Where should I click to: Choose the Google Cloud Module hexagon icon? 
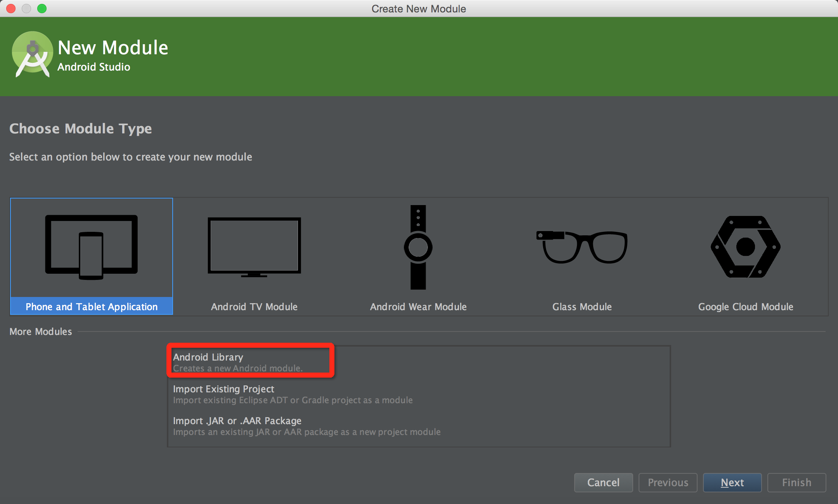(746, 247)
